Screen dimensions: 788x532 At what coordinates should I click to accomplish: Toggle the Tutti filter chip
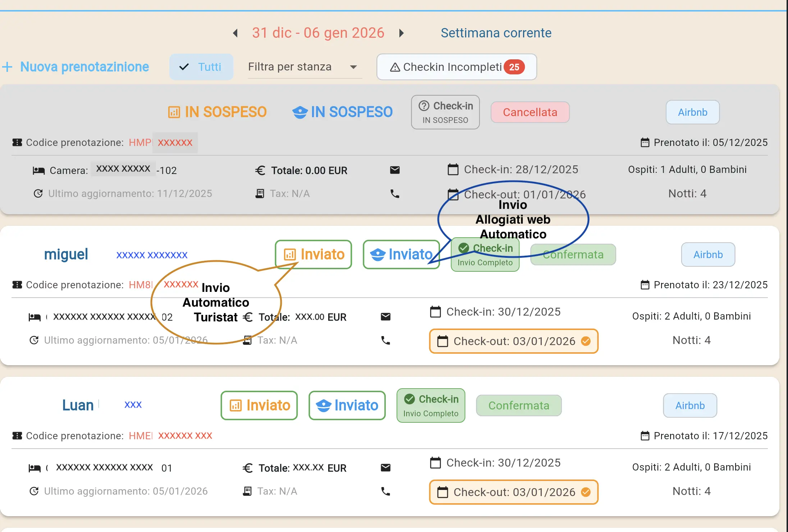click(x=201, y=67)
